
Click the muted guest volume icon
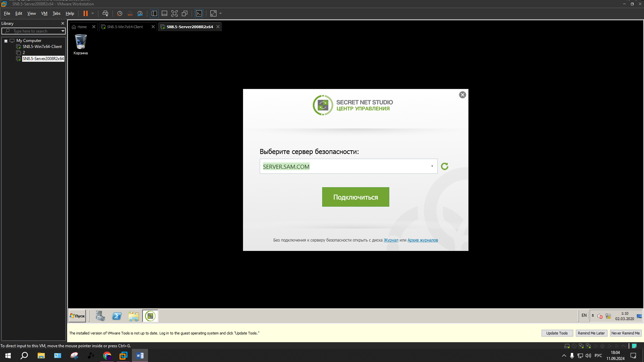[x=600, y=316]
